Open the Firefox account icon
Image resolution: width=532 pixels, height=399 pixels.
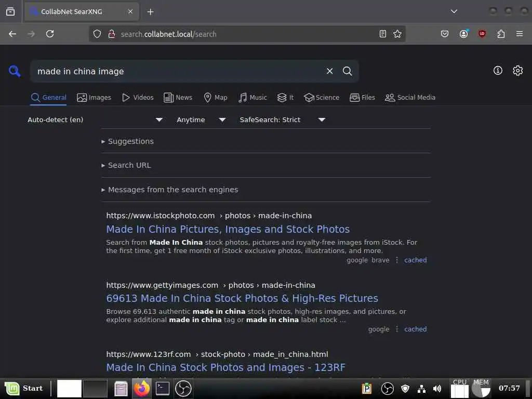[463, 34]
